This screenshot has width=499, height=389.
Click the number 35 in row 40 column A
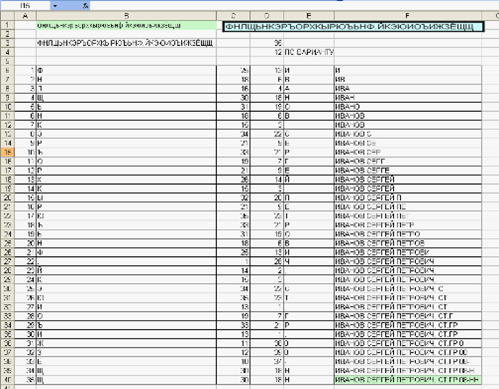[x=25, y=379]
